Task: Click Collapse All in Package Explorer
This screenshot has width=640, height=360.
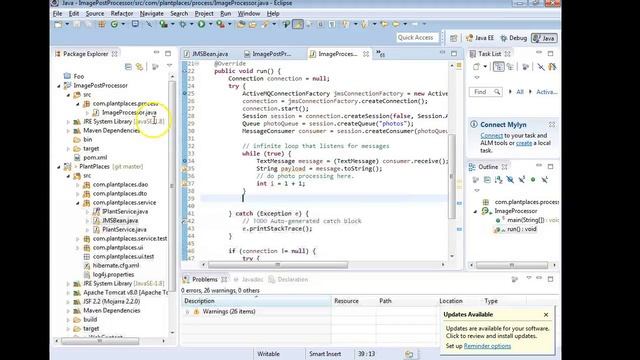Action: coord(128,67)
